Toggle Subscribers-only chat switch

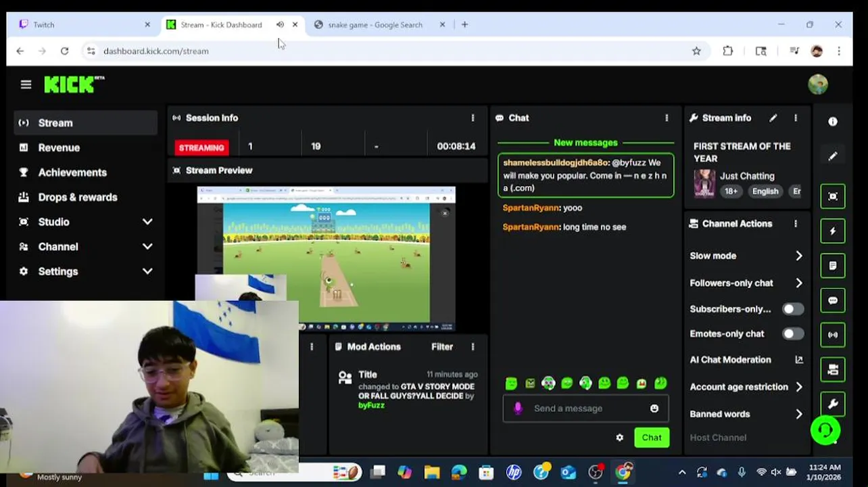[793, 309]
